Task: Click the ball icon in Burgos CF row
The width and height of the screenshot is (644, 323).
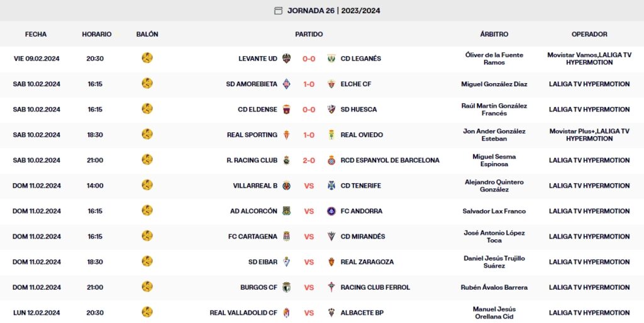Action: coord(147,287)
